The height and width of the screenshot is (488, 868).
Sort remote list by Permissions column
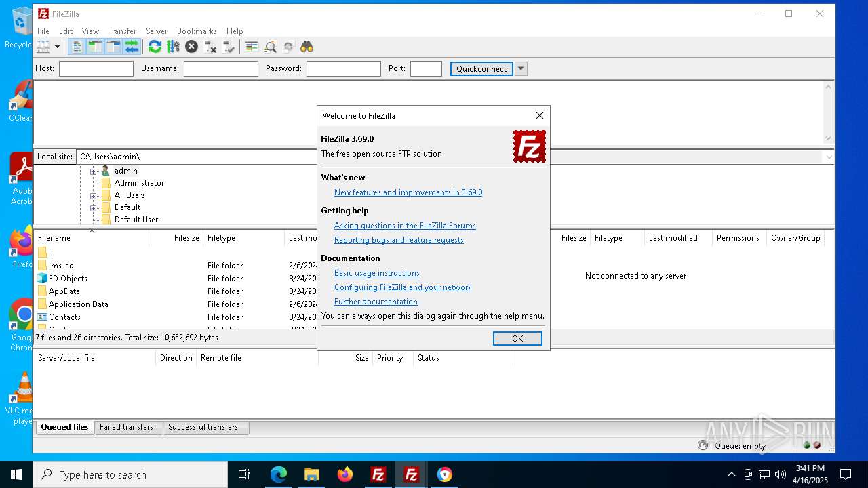[738, 238]
